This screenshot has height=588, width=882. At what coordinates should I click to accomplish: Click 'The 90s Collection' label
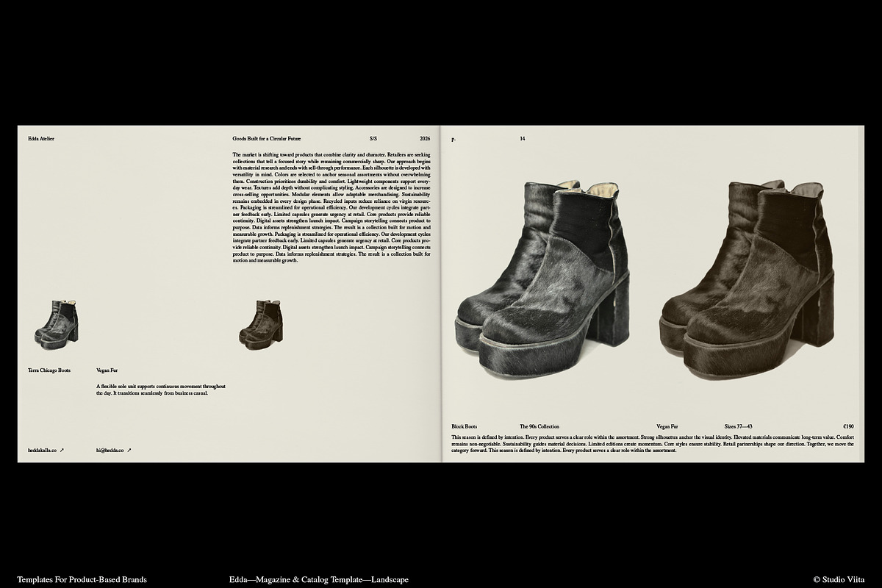pos(539,426)
